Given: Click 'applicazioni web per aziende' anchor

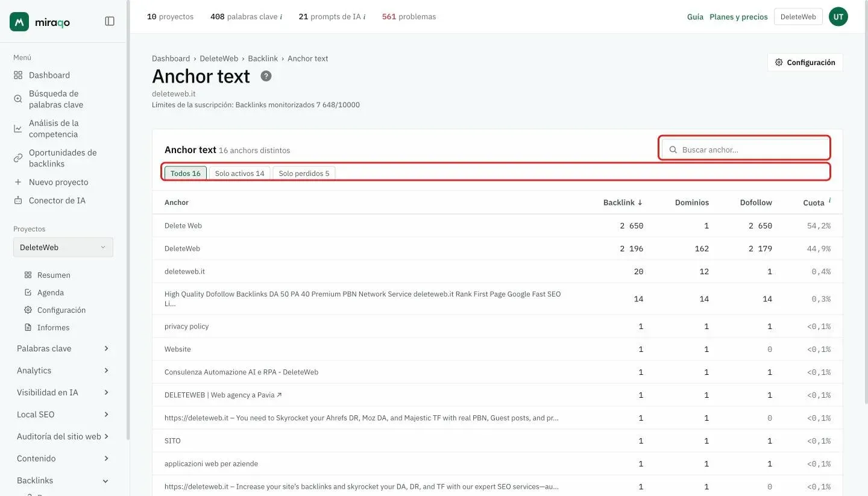Looking at the screenshot, I should point(211,463).
